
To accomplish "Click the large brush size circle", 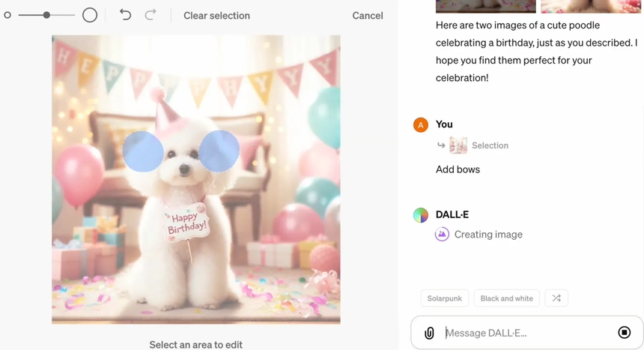I will click(x=90, y=15).
